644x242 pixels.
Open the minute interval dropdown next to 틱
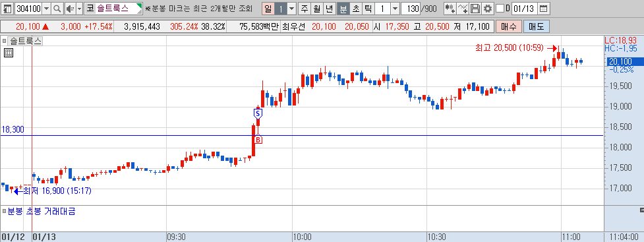pos(395,8)
